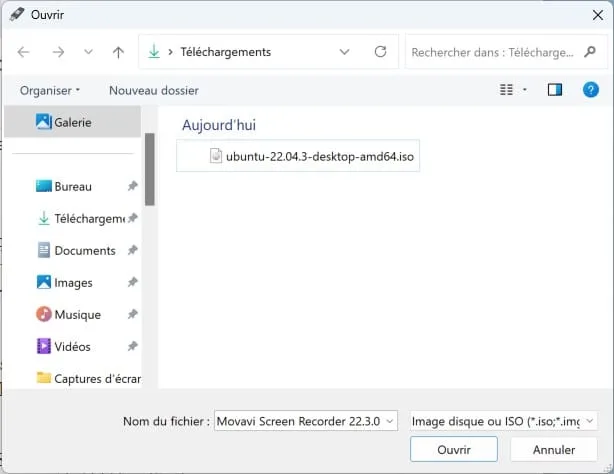Open Documents in the sidebar
Screen dimensions: 614x474
click(x=85, y=250)
